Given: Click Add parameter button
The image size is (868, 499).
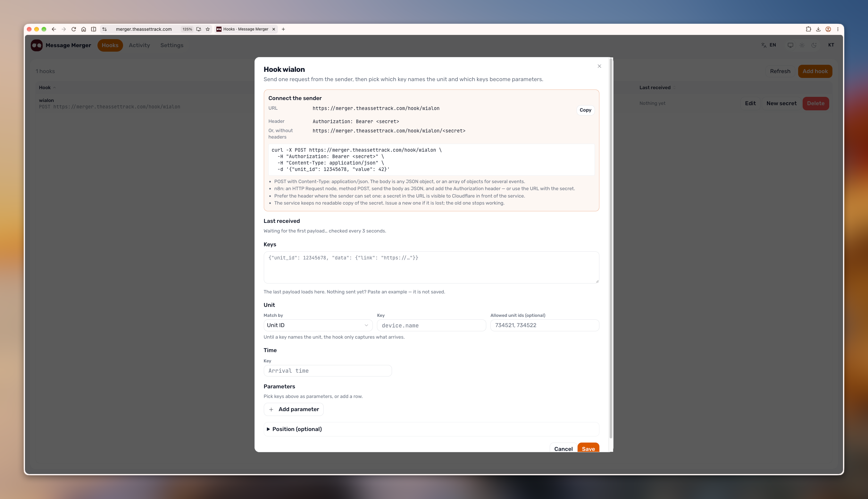Looking at the screenshot, I should click(294, 409).
